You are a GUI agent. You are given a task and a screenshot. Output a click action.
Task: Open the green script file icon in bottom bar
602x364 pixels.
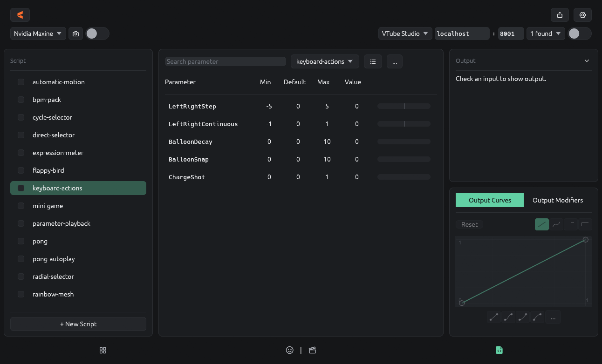point(499,350)
